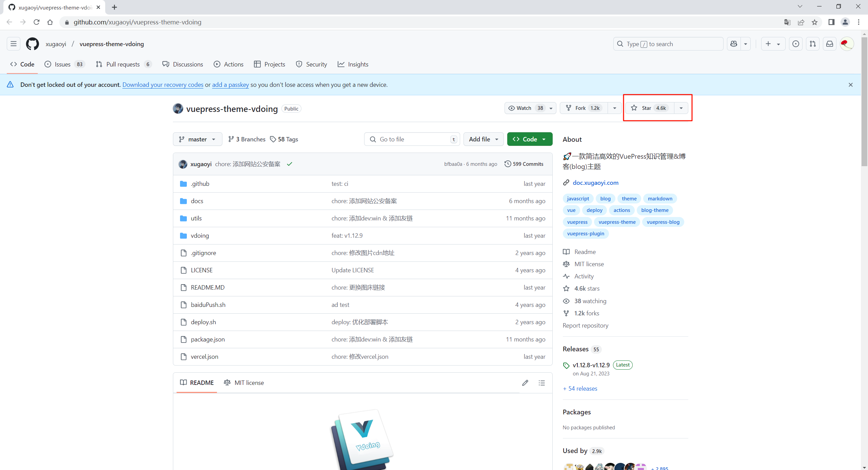868x470 pixels.
Task: Click Download your recovery codes link
Action: tap(163, 85)
